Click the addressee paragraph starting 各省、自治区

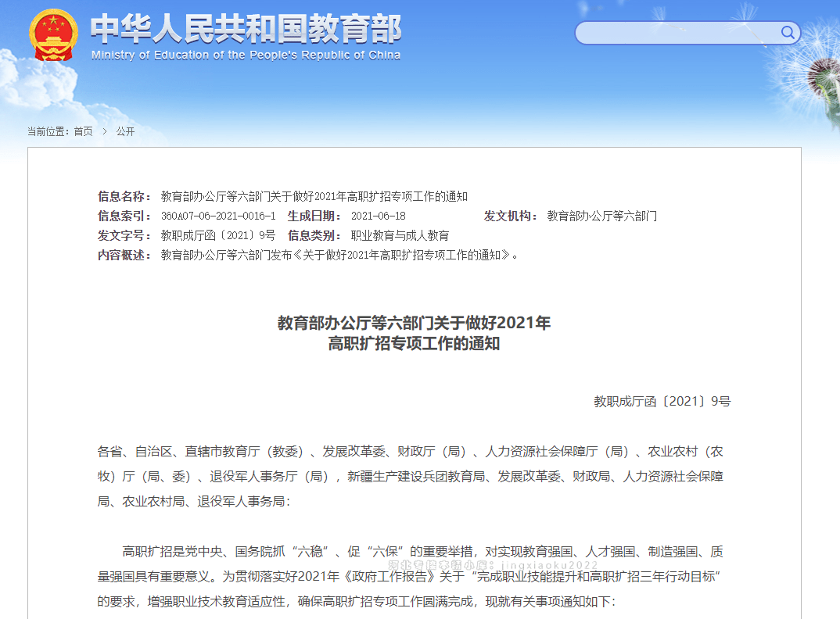[411, 476]
